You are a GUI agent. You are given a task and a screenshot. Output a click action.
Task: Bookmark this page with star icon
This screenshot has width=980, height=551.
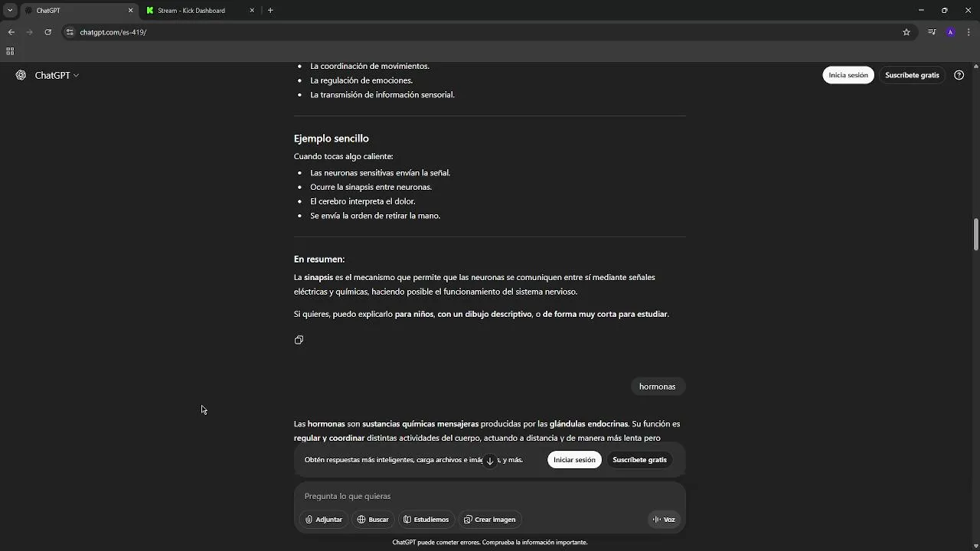(906, 32)
